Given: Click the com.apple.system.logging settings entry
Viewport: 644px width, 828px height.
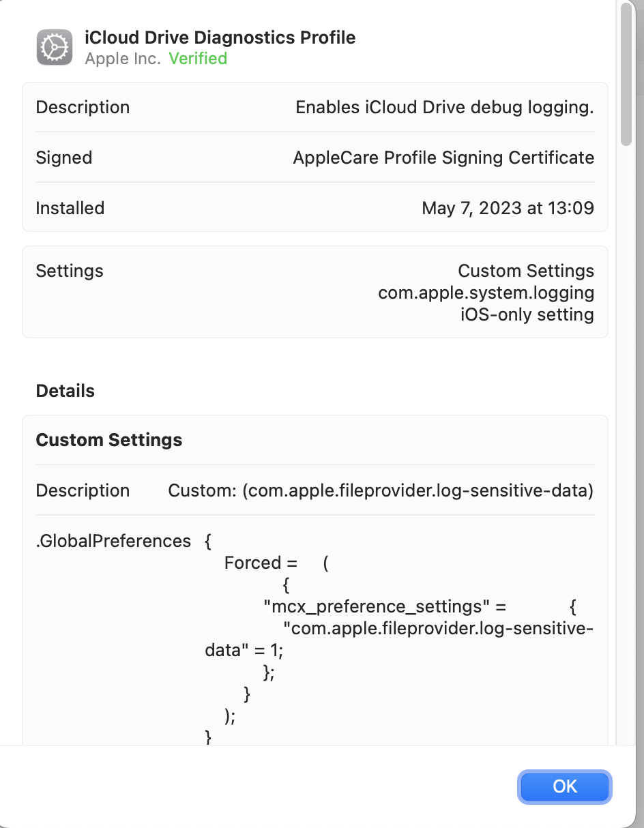Looking at the screenshot, I should coord(486,293).
